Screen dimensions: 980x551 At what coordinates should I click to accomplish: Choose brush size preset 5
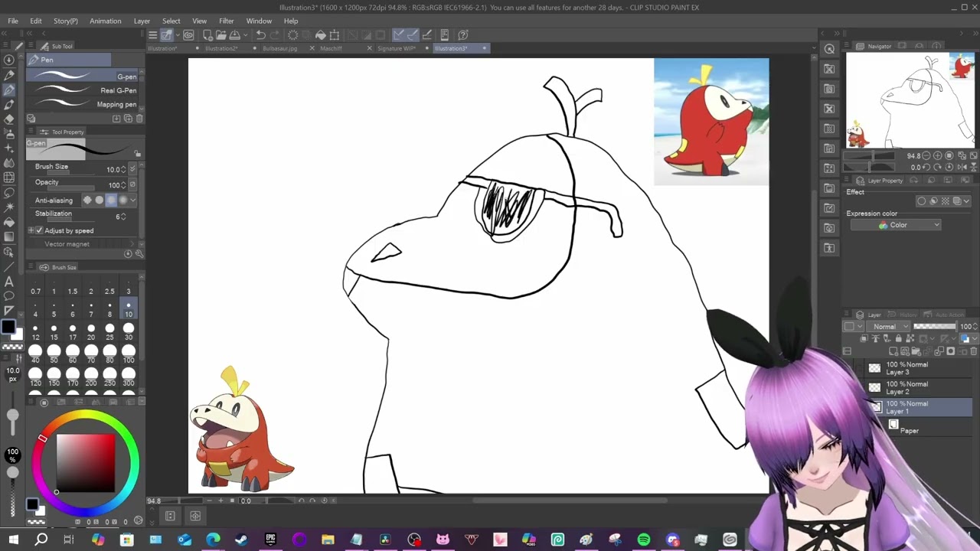click(x=54, y=308)
